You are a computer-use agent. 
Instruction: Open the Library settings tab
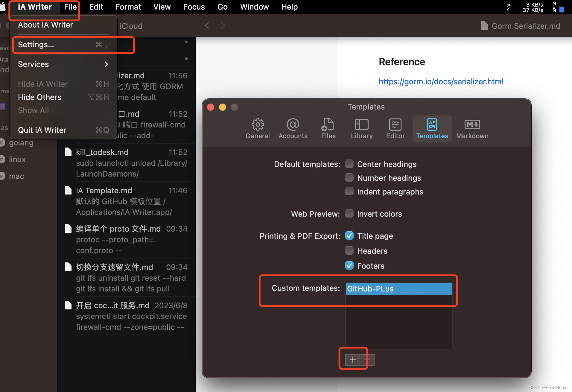click(x=362, y=129)
